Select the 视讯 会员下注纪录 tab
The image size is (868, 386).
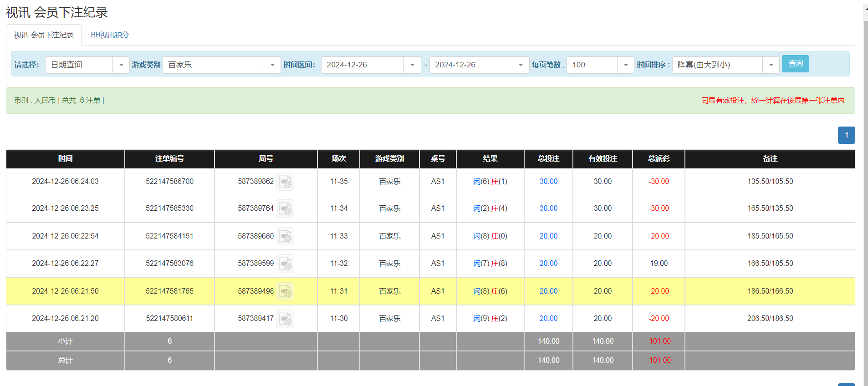pos(44,35)
